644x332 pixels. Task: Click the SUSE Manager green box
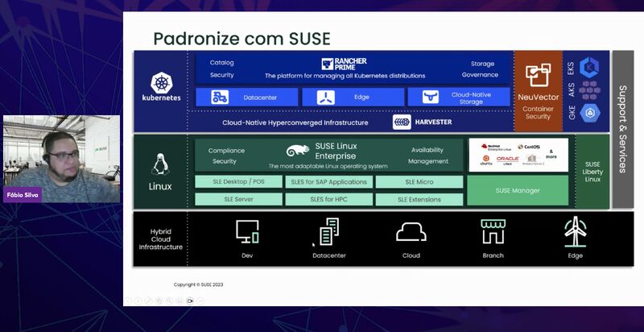(518, 191)
